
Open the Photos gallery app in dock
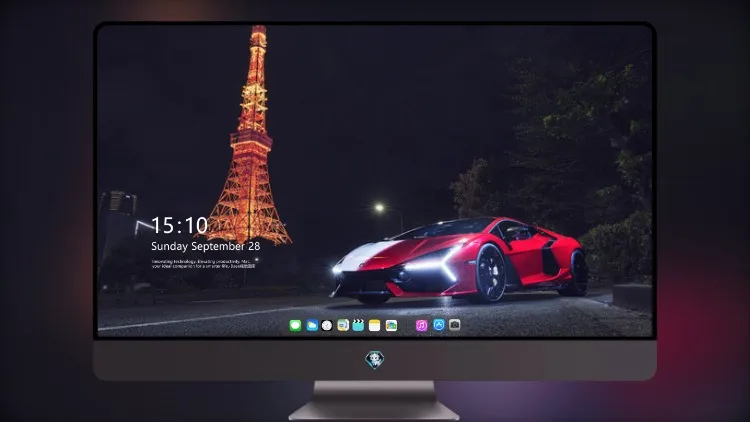click(x=391, y=326)
